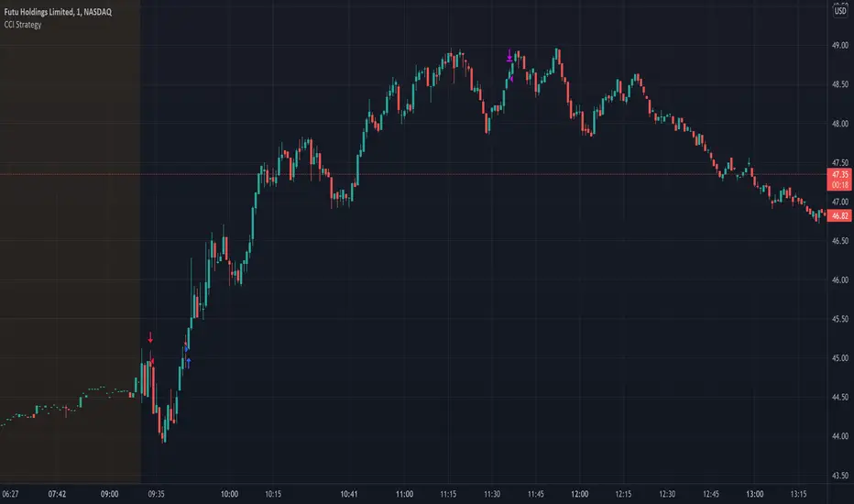Click the 11:15 time axis label

[x=447, y=494]
